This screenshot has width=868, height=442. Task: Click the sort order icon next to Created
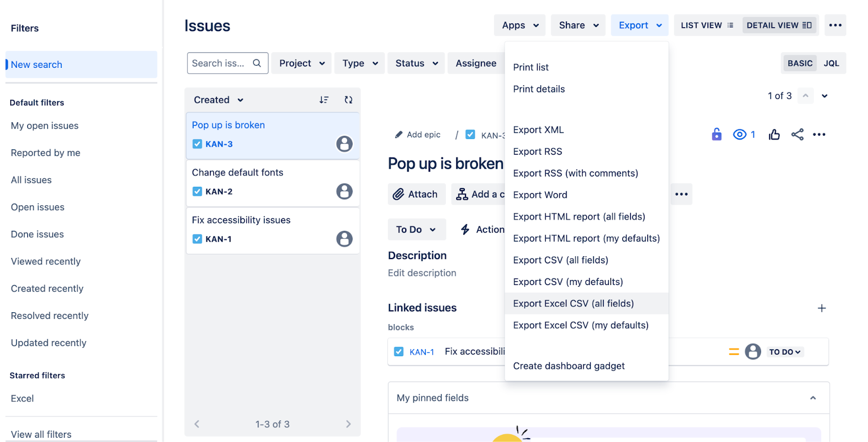point(324,100)
